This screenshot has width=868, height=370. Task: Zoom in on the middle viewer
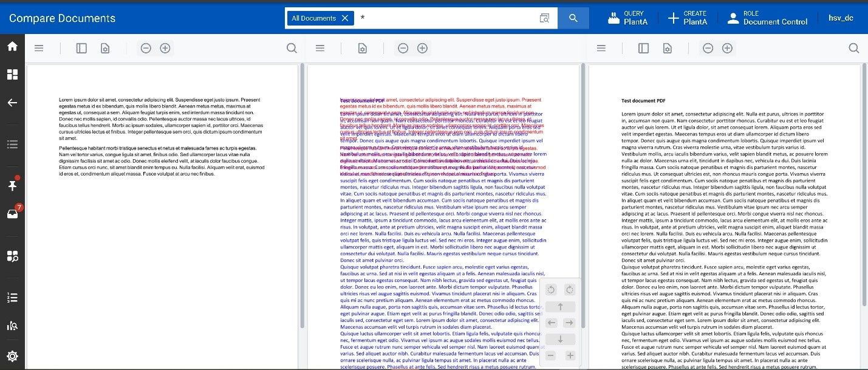point(422,48)
